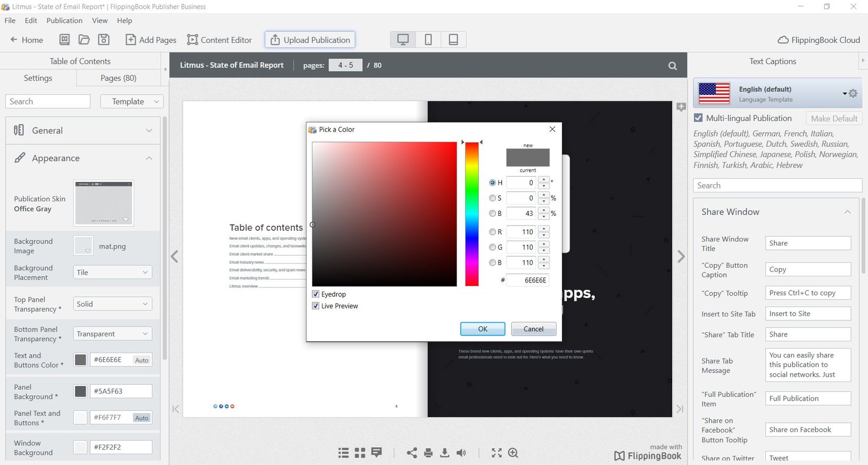Disable Live Preview checkbox
This screenshot has height=465, width=868.
click(x=316, y=306)
